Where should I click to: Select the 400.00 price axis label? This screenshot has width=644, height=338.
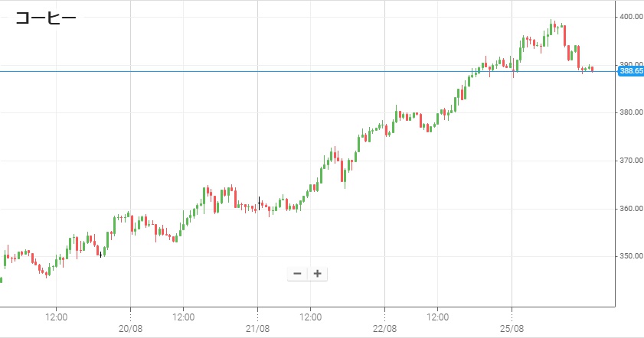click(631, 17)
